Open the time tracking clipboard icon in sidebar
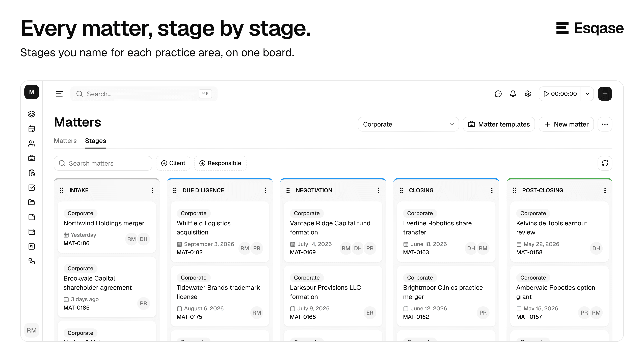The image size is (644, 362). coord(32,173)
